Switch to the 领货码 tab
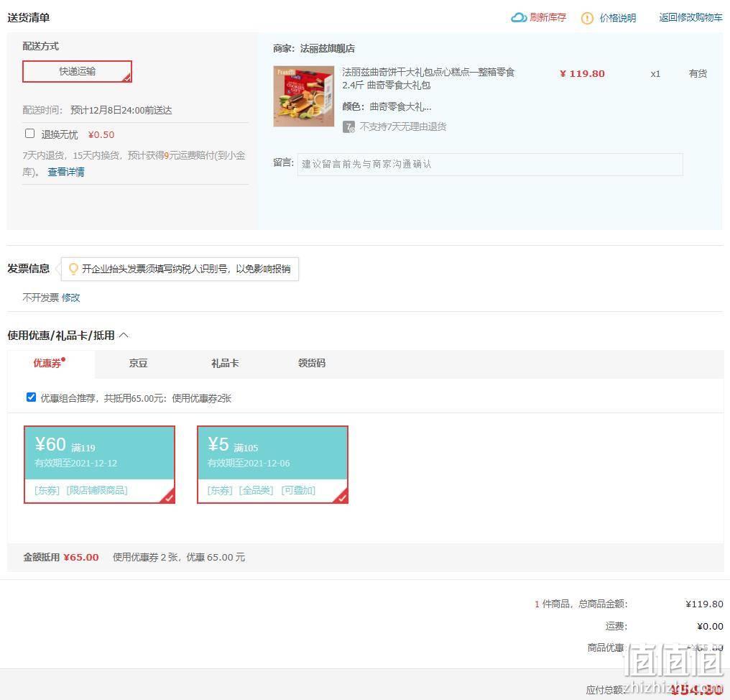Image resolution: width=730 pixels, height=700 pixels. pyautogui.click(x=311, y=363)
